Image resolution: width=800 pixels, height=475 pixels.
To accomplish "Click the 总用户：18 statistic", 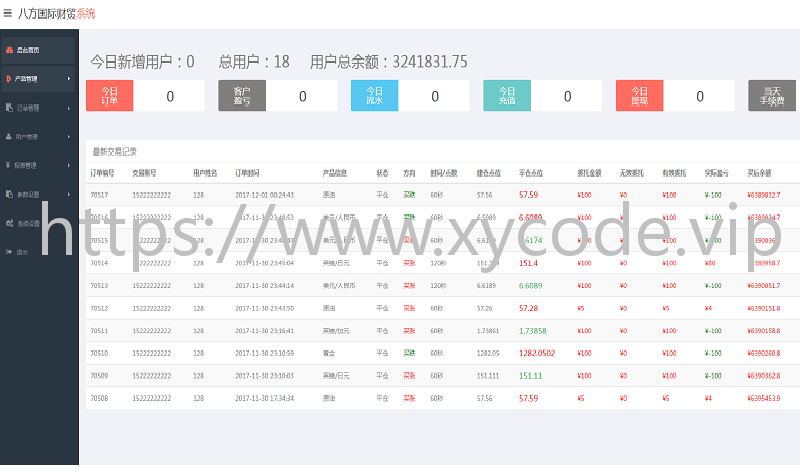I will [x=254, y=62].
